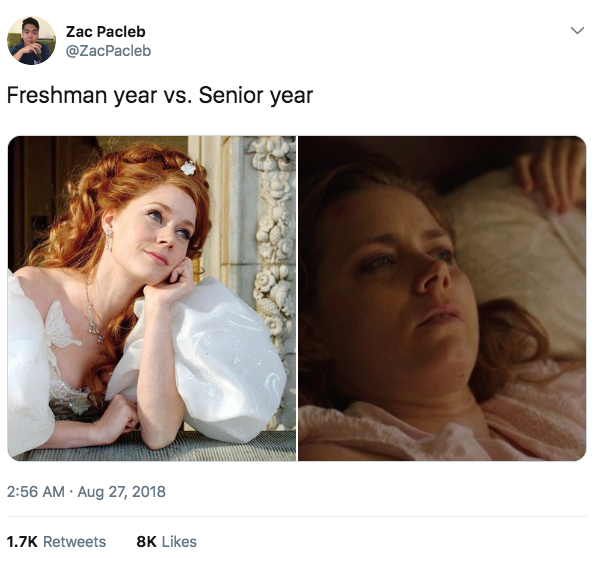
Task: View the 8K likes count
Action: coord(146,542)
